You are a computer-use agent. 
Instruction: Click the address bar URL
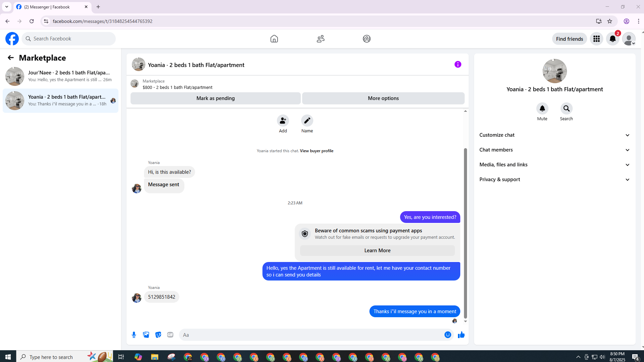[x=103, y=21]
